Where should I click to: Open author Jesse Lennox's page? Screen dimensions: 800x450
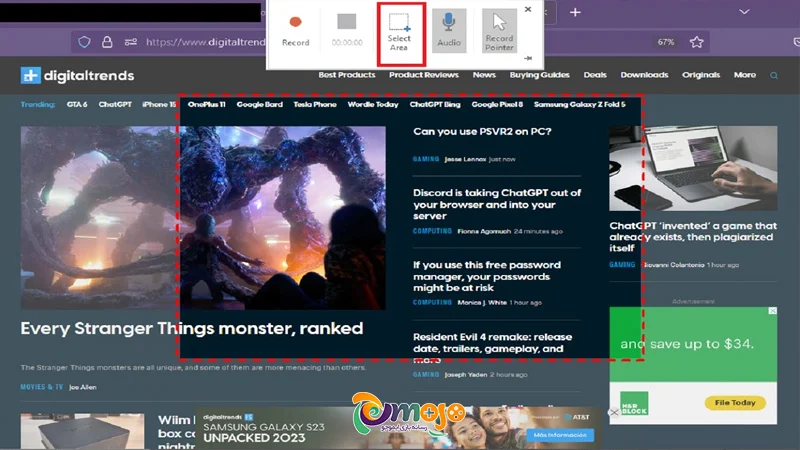click(465, 159)
